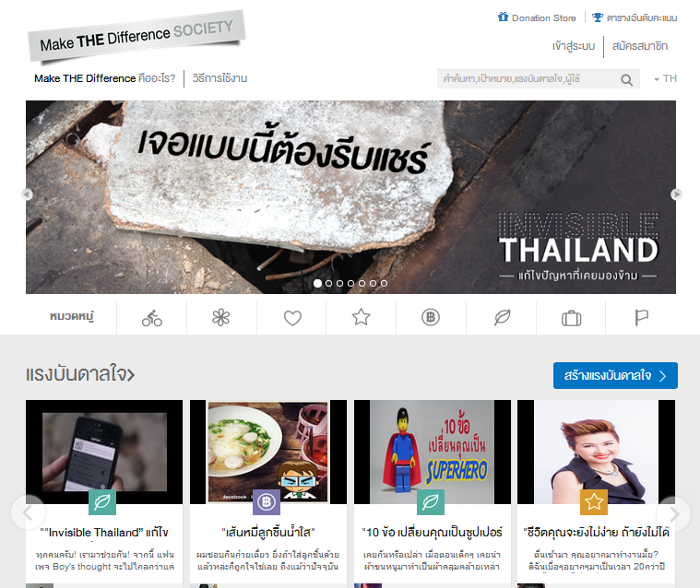Open the leaf category

[x=503, y=318]
